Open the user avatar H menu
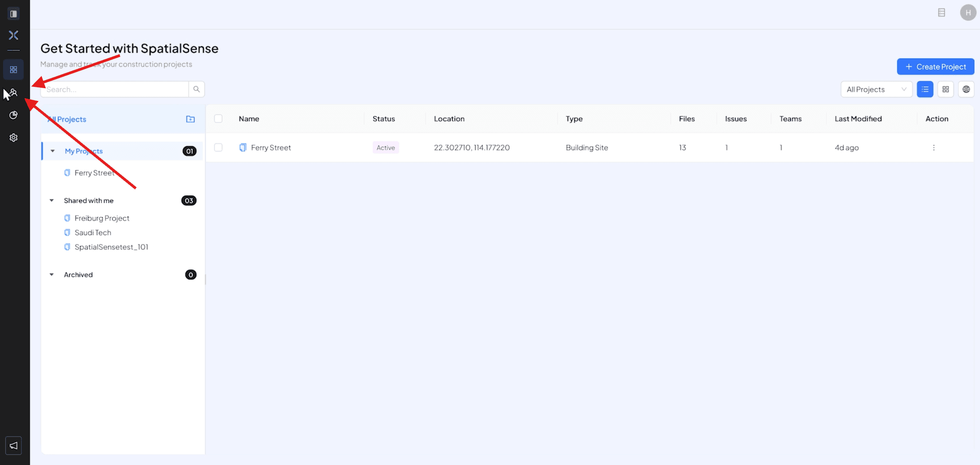 [x=968, y=13]
